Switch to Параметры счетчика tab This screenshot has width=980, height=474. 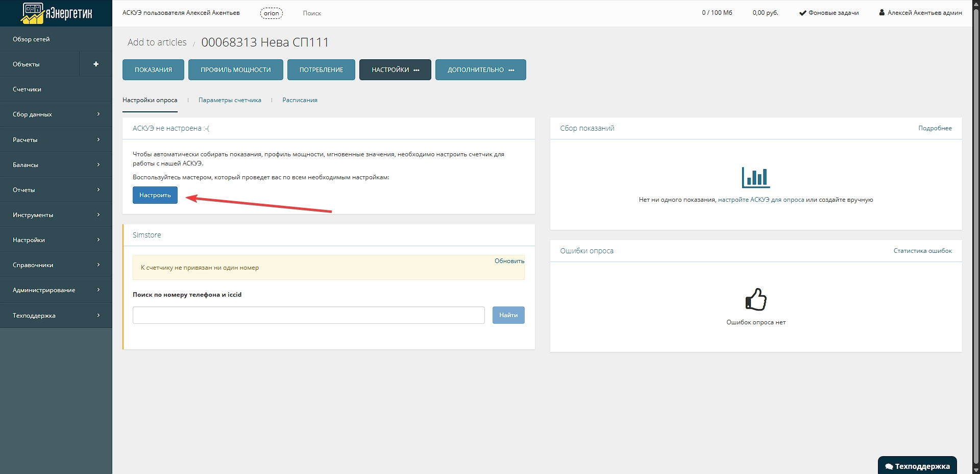(x=230, y=100)
